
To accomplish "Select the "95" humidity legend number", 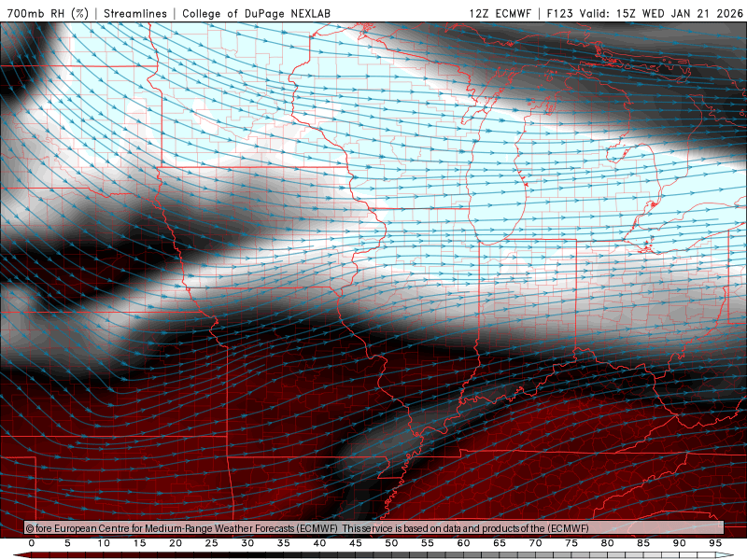I will (x=715, y=543).
